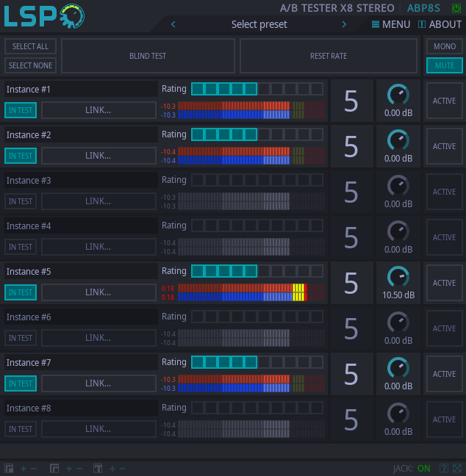Click the LSP gear logo icon
This screenshot has height=476, width=466.
pyautogui.click(x=72, y=15)
